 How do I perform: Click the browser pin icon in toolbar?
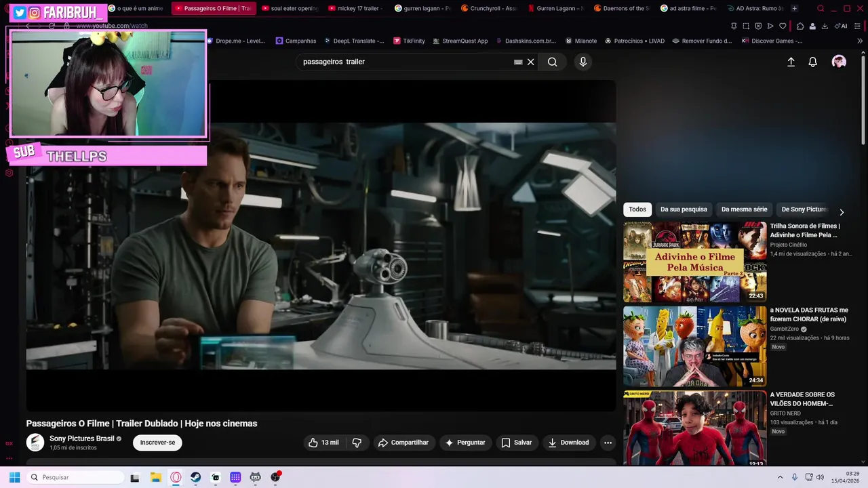(x=734, y=26)
